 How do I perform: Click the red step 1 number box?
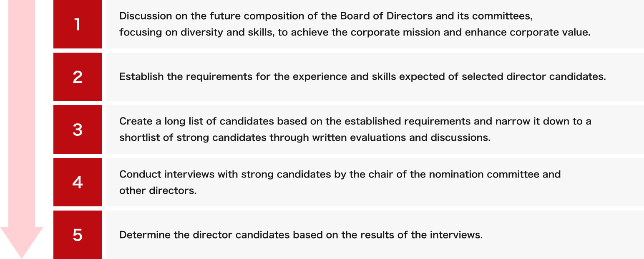click(78, 24)
